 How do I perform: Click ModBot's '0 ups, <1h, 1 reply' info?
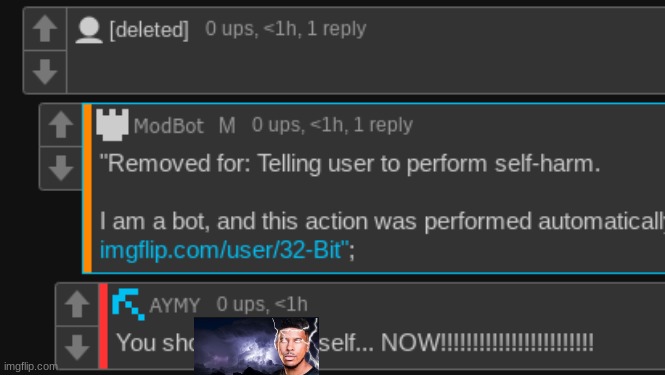click(332, 125)
